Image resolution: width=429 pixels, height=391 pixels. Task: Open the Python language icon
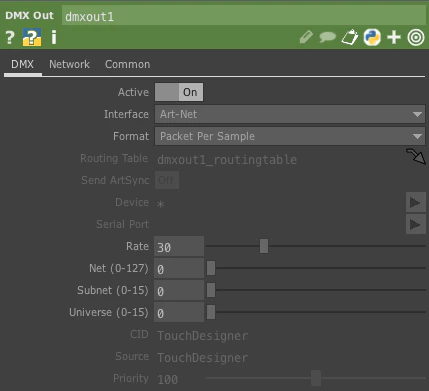(372, 37)
